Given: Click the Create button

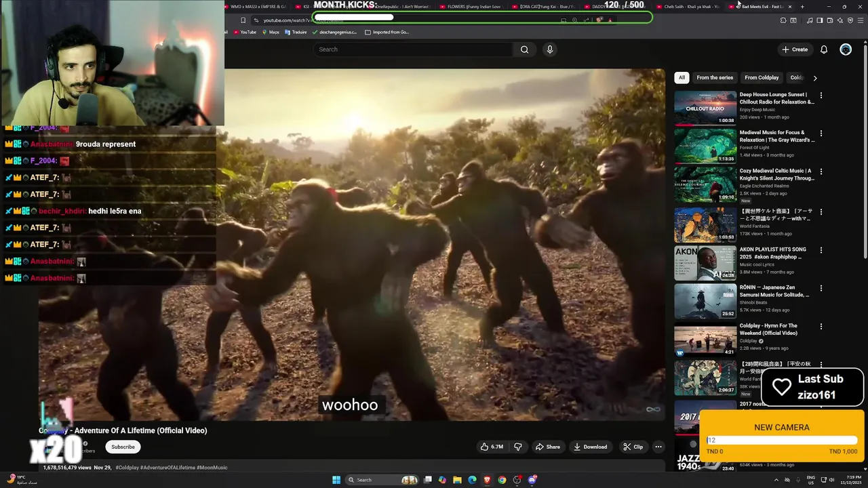Looking at the screenshot, I should pos(795,49).
